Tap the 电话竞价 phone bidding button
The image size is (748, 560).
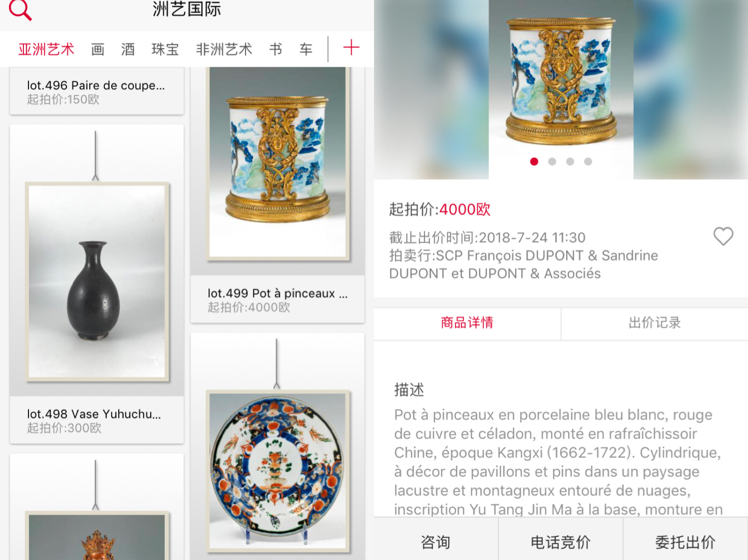561,542
